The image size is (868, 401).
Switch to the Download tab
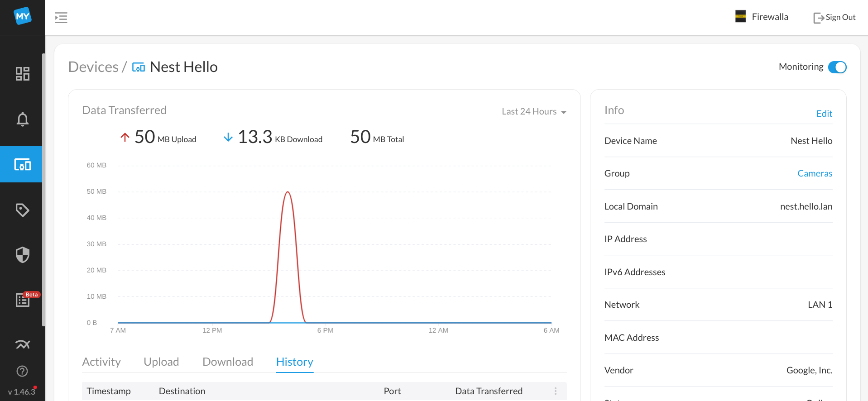(228, 362)
